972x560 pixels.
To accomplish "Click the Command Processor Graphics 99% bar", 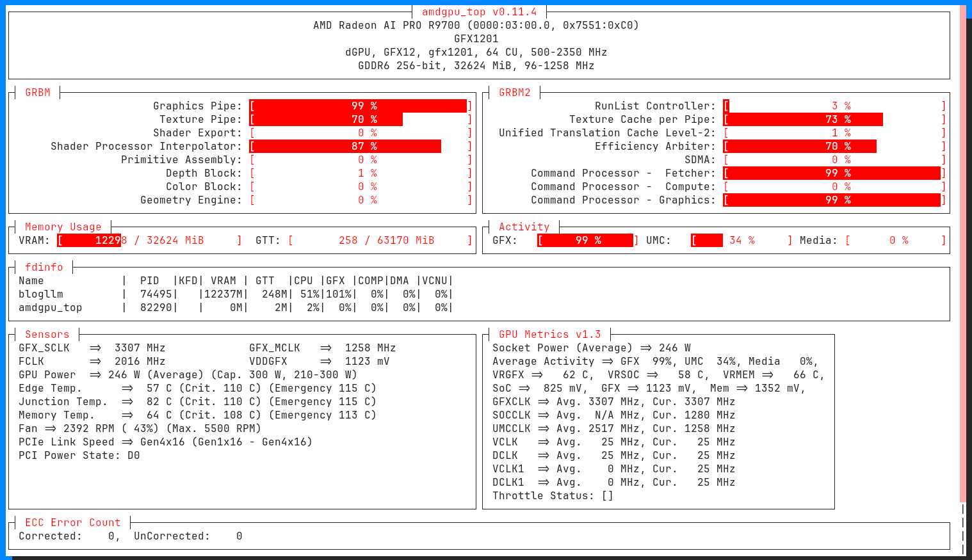I will point(834,200).
